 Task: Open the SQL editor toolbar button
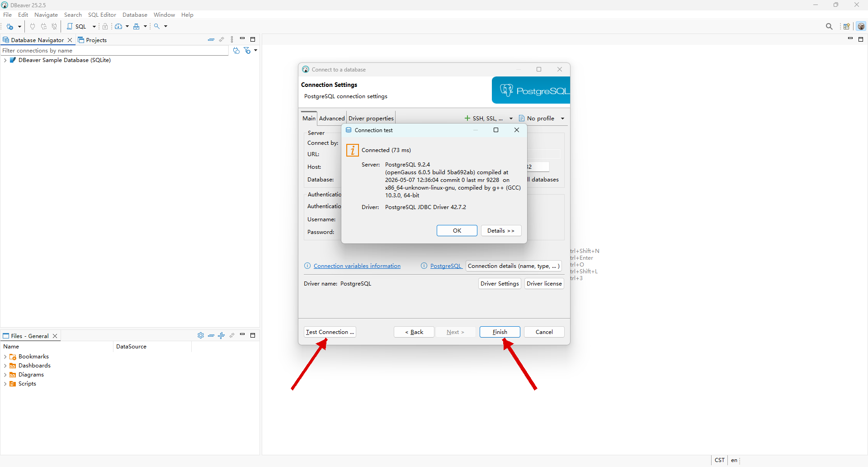coord(76,26)
